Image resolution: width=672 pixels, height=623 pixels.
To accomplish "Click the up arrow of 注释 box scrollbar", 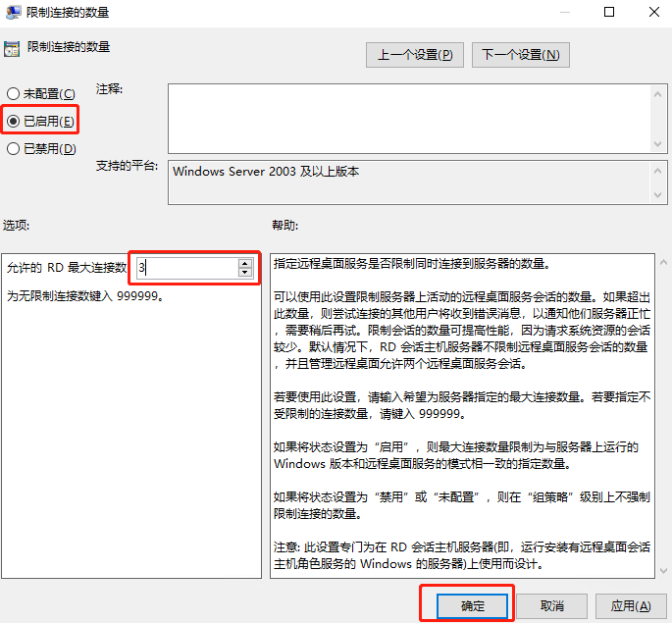I will pos(657,92).
